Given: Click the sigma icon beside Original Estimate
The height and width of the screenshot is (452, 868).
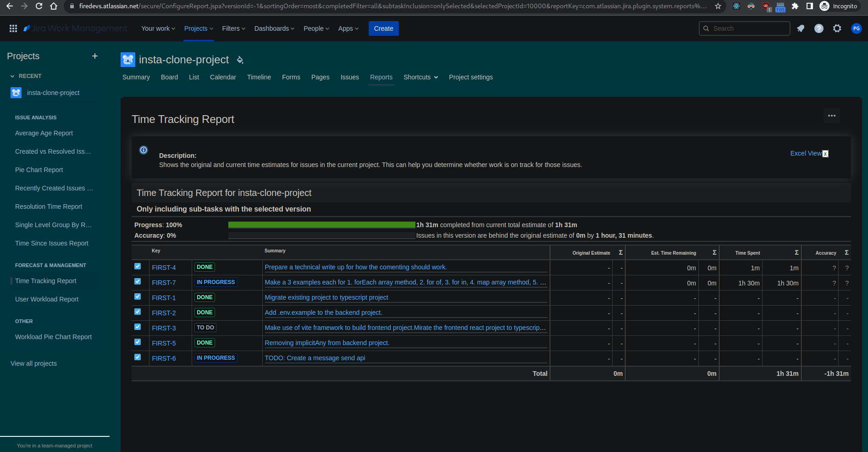Looking at the screenshot, I should pos(620,252).
